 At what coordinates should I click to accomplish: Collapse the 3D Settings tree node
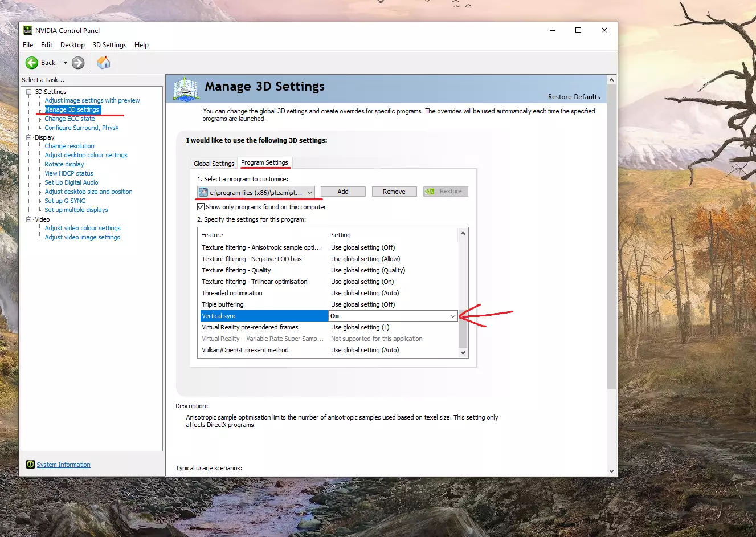coord(29,92)
